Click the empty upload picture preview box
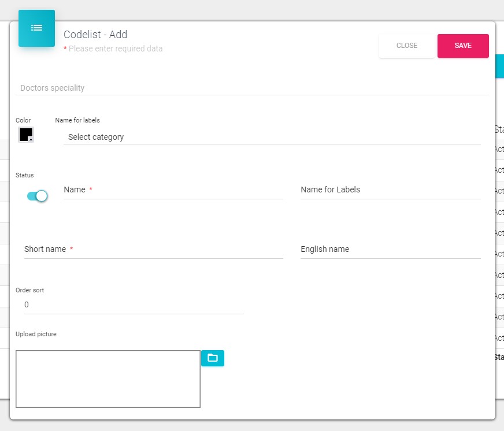 pyautogui.click(x=108, y=379)
